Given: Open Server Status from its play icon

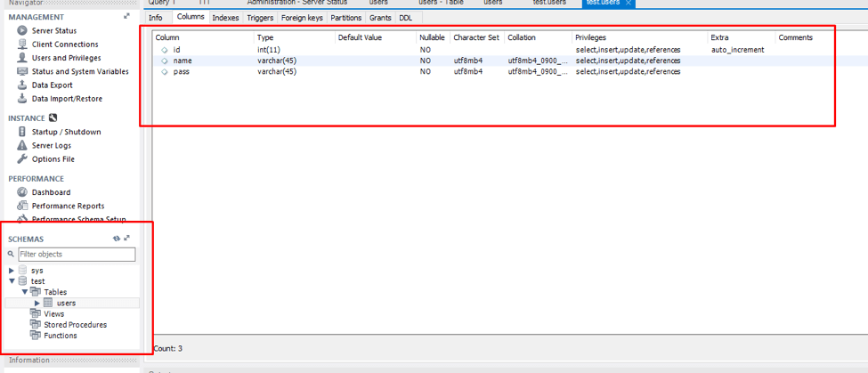Looking at the screenshot, I should pos(22,30).
